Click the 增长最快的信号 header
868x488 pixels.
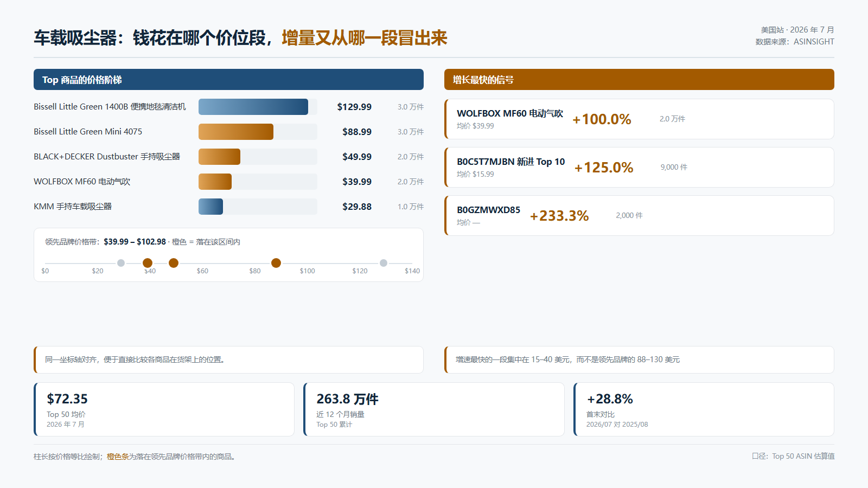coord(639,80)
